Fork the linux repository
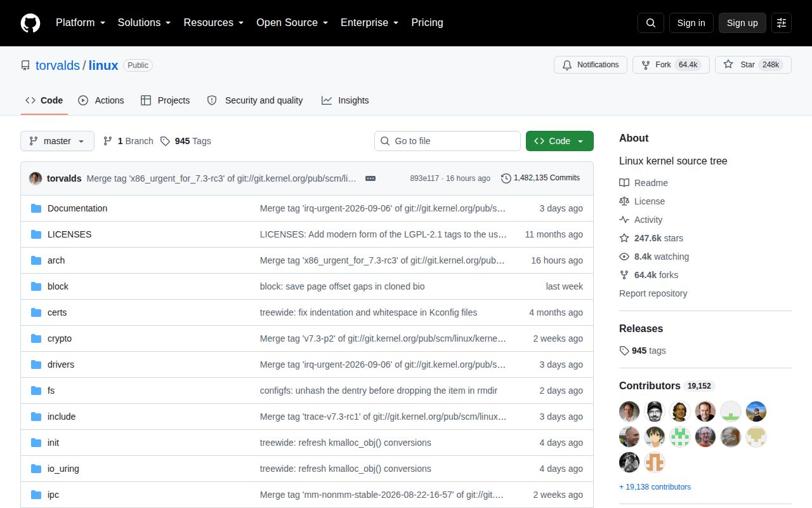 pyautogui.click(x=671, y=65)
